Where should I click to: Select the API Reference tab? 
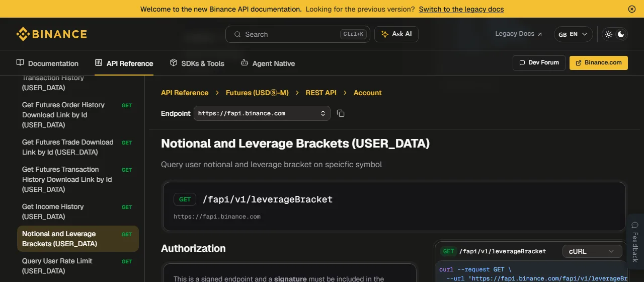click(124, 63)
